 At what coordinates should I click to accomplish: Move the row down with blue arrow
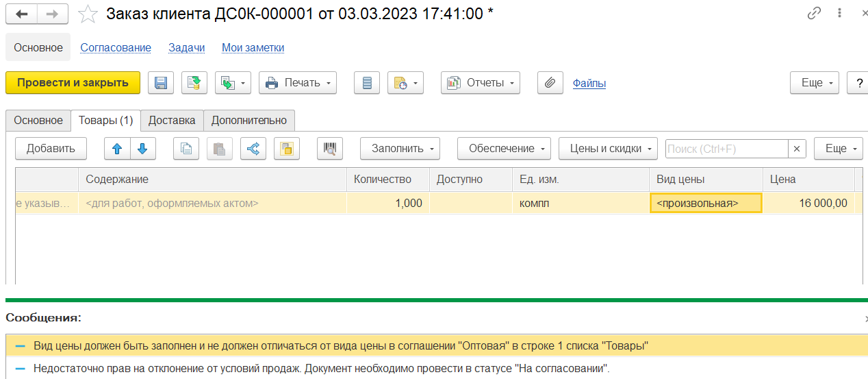click(142, 149)
